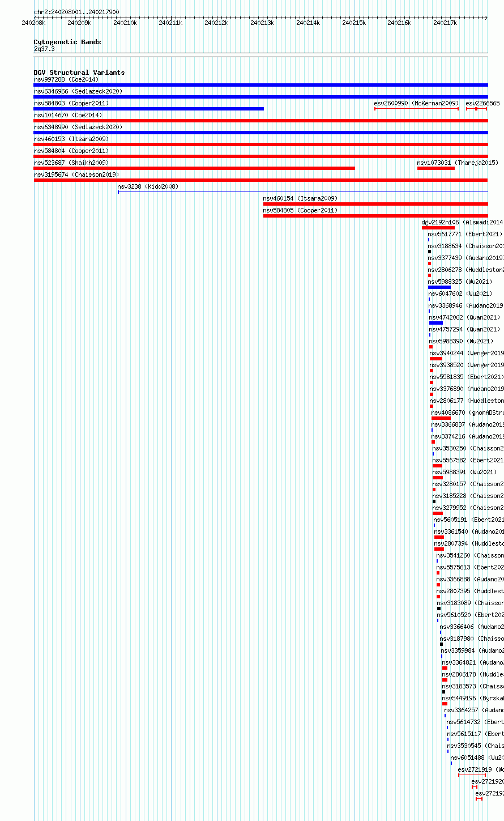Select the nsv5617771 (Ebert2021) label
Screen dimensions: 504x821
(465, 234)
